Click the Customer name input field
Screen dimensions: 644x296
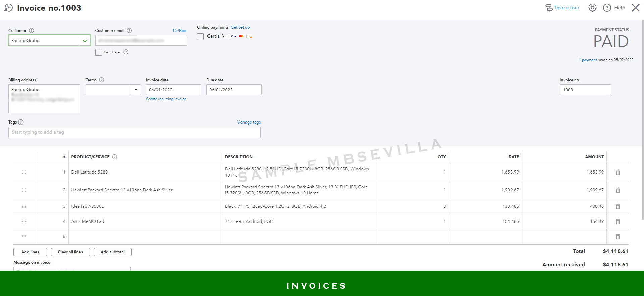pos(44,41)
